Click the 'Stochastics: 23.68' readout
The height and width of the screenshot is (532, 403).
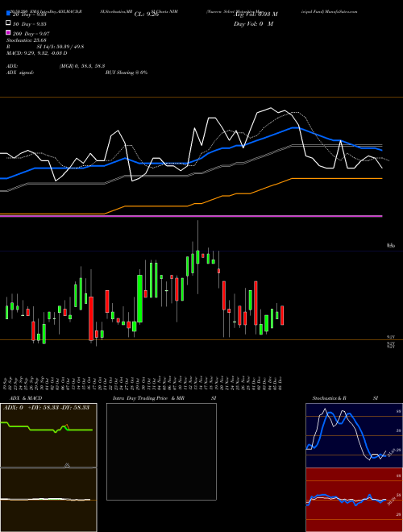point(27,40)
